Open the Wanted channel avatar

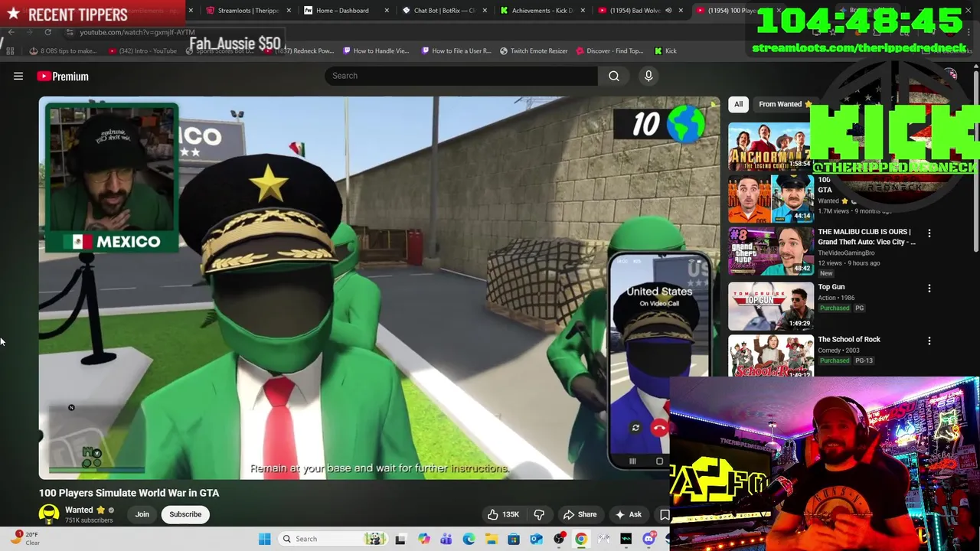[49, 514]
